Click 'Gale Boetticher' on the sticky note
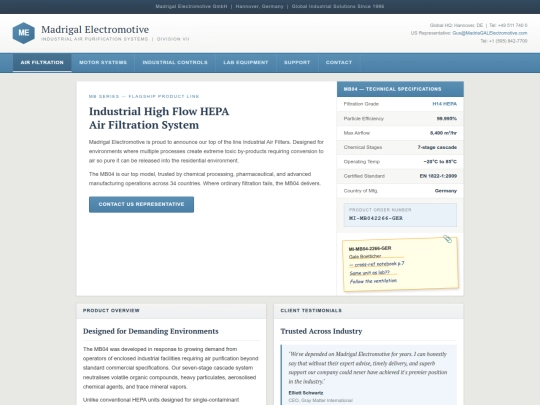Viewport: 540px width, 405px height. click(365, 257)
